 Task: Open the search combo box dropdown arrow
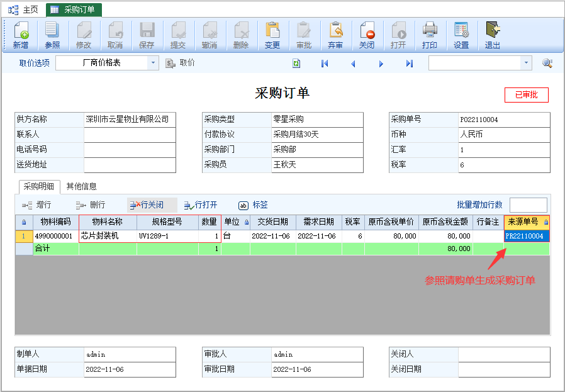tap(526, 63)
